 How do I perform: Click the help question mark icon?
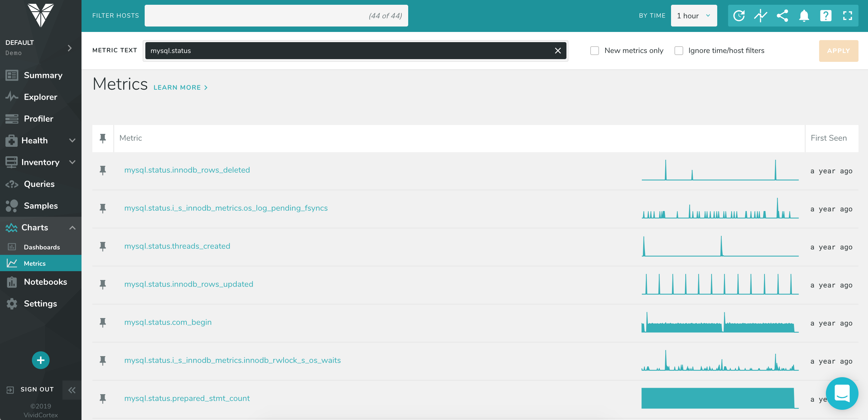click(826, 16)
